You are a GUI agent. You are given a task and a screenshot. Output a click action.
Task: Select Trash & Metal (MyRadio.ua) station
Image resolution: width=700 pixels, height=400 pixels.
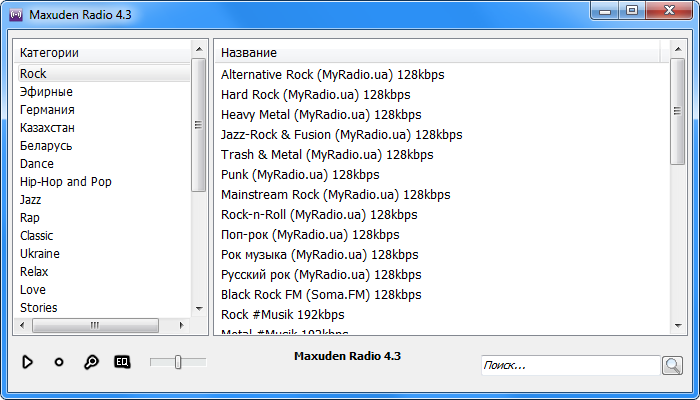click(x=327, y=154)
